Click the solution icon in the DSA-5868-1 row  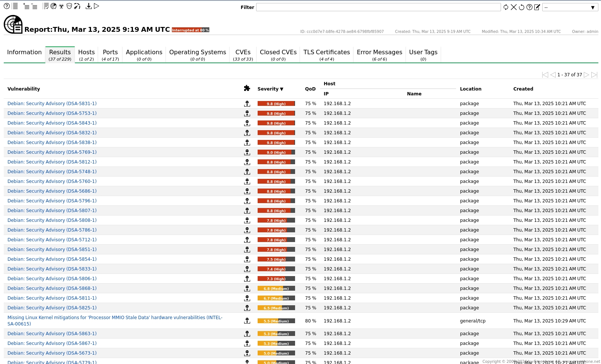pyautogui.click(x=247, y=288)
